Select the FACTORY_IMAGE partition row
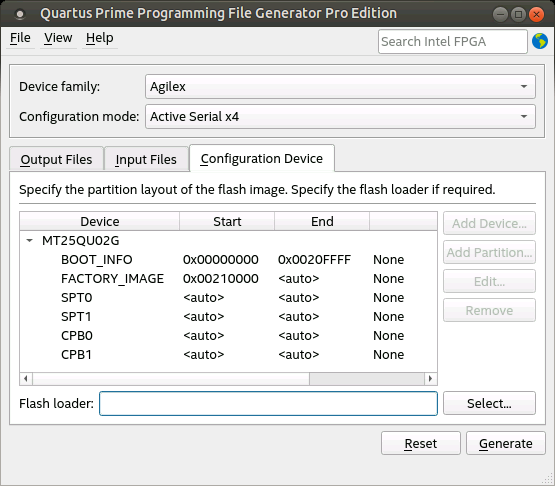555x486 pixels. (228, 279)
